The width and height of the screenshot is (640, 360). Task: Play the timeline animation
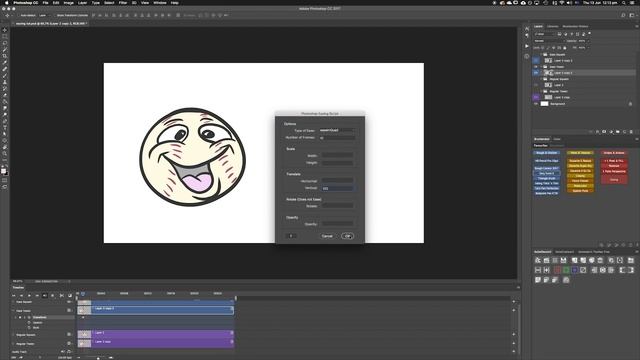click(29, 296)
